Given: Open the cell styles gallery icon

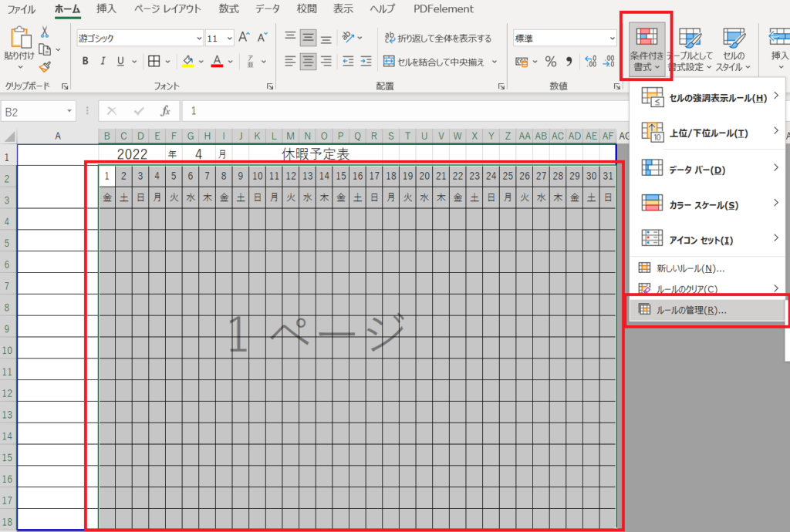Looking at the screenshot, I should click(x=733, y=48).
